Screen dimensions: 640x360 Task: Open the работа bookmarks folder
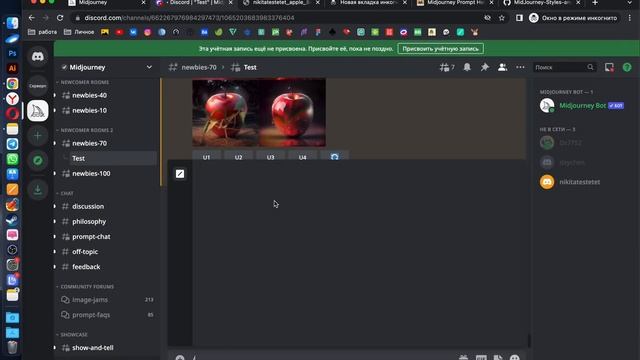coord(42,32)
